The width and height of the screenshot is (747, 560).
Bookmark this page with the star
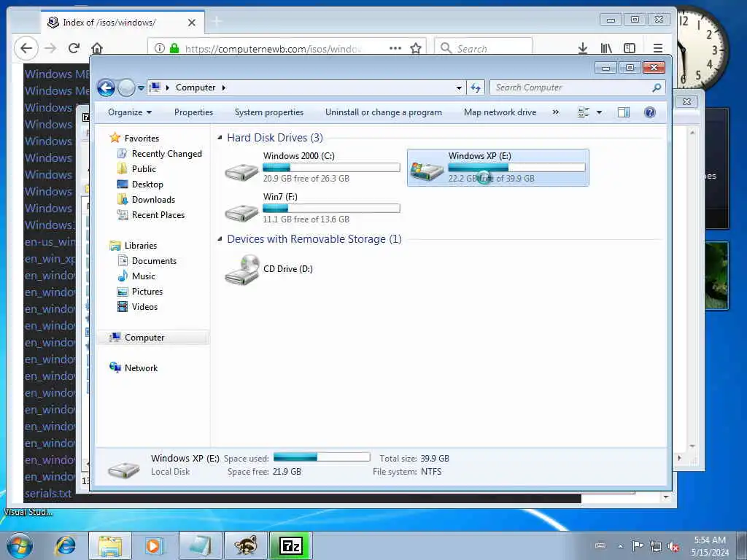[x=416, y=48]
